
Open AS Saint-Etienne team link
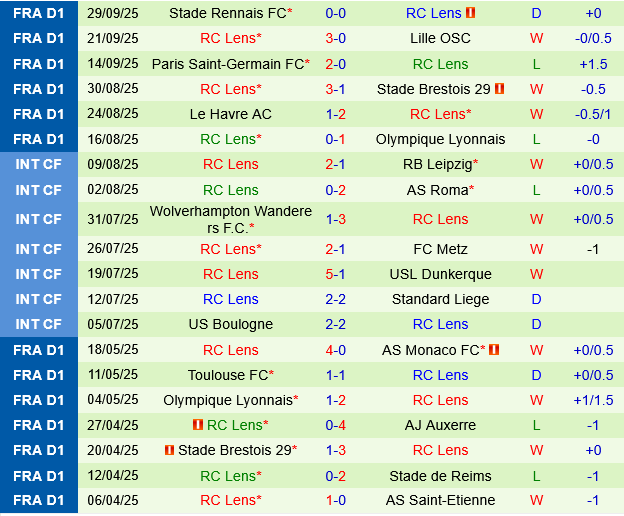[440, 500]
